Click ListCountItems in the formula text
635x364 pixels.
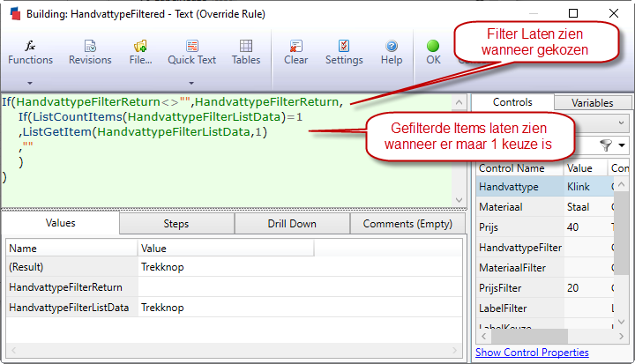[x=78, y=117]
